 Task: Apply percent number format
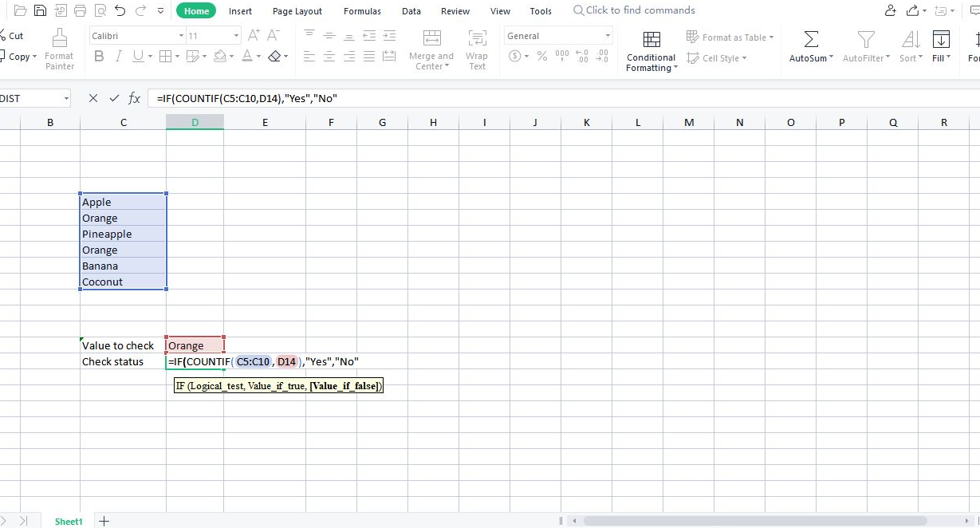pos(541,57)
